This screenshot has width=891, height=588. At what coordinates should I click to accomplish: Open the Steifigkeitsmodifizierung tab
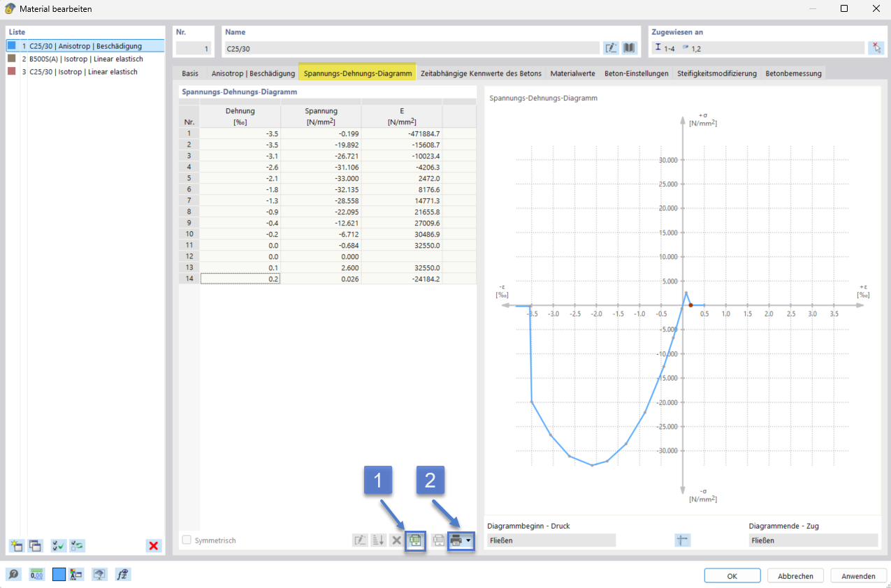[717, 73]
